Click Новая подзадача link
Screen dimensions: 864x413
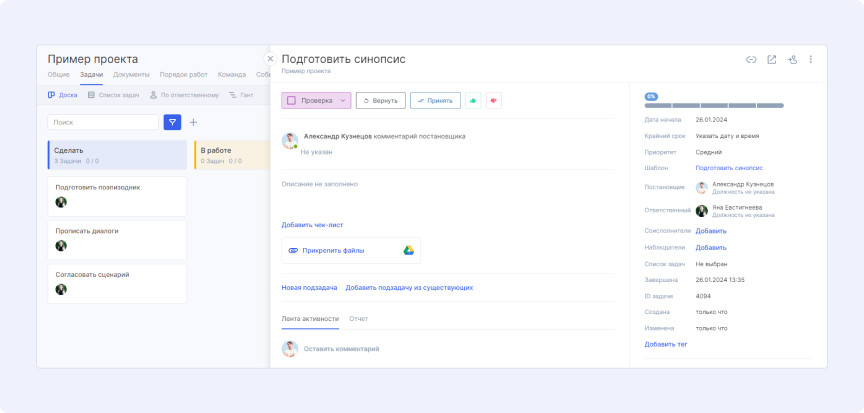pyautogui.click(x=309, y=287)
